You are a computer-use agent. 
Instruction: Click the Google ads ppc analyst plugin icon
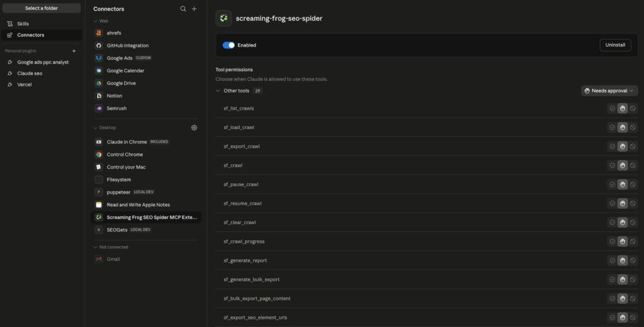pyautogui.click(x=10, y=62)
